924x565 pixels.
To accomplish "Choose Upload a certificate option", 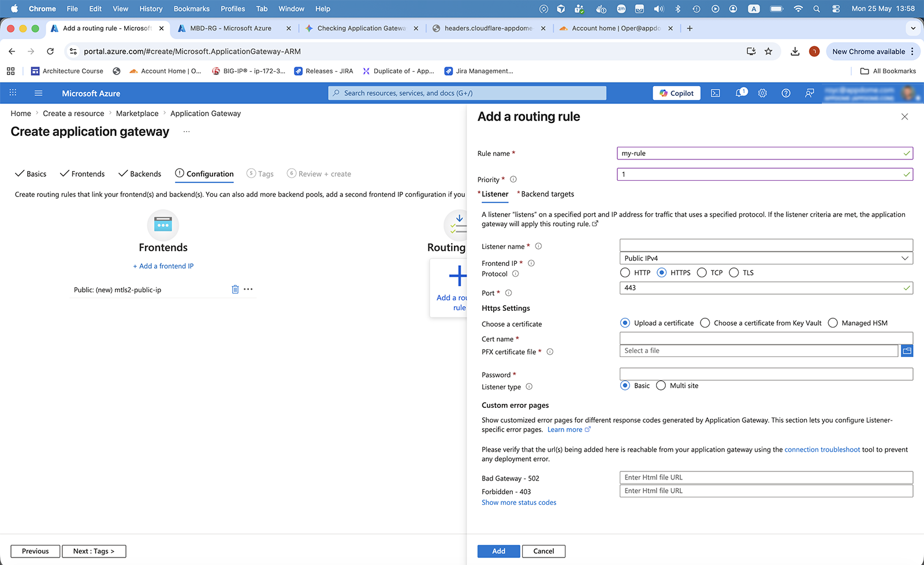I will click(625, 323).
